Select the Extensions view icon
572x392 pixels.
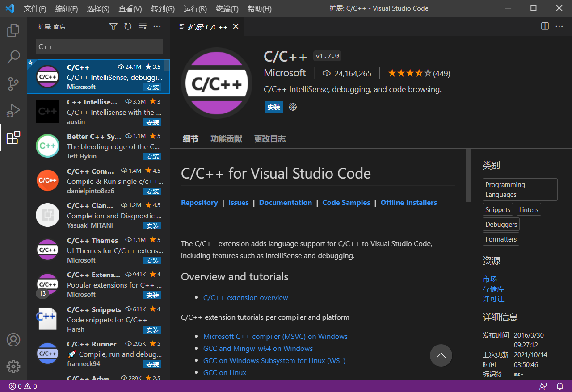pyautogui.click(x=13, y=138)
